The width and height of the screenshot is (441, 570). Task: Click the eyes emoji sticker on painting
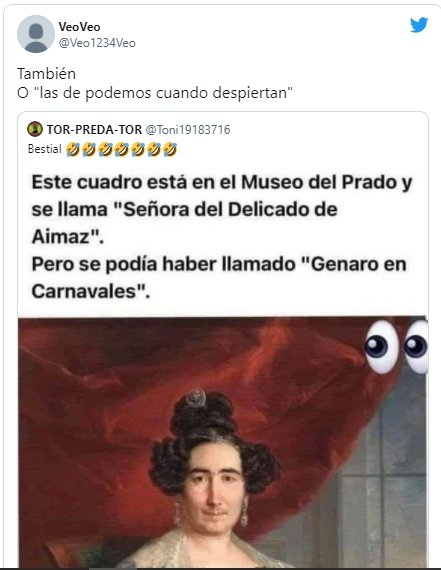(396, 347)
